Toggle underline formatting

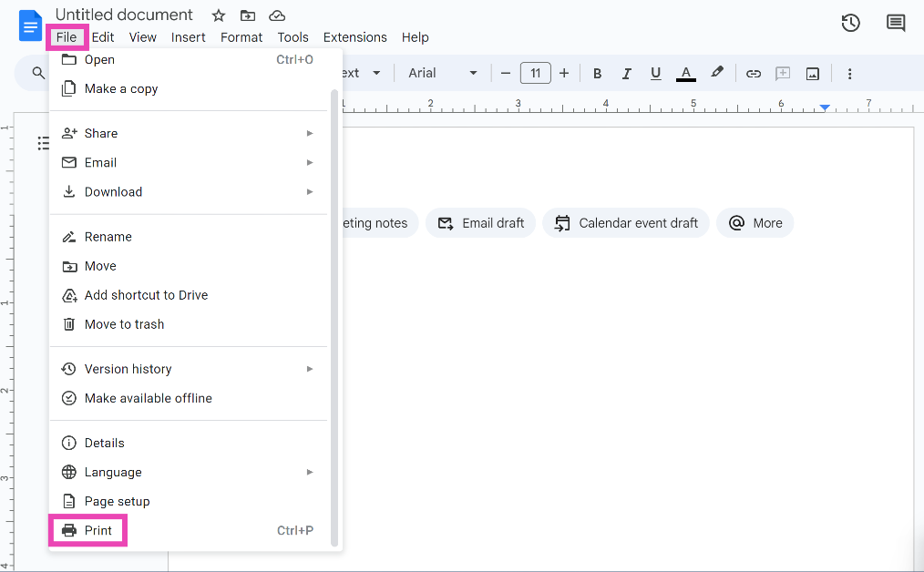point(655,74)
